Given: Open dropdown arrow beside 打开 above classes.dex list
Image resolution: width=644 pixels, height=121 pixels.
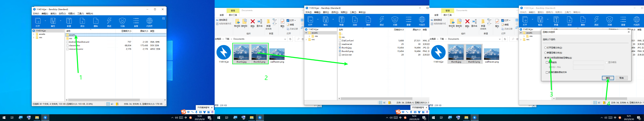Looking at the screenshot, I should 45,21.
